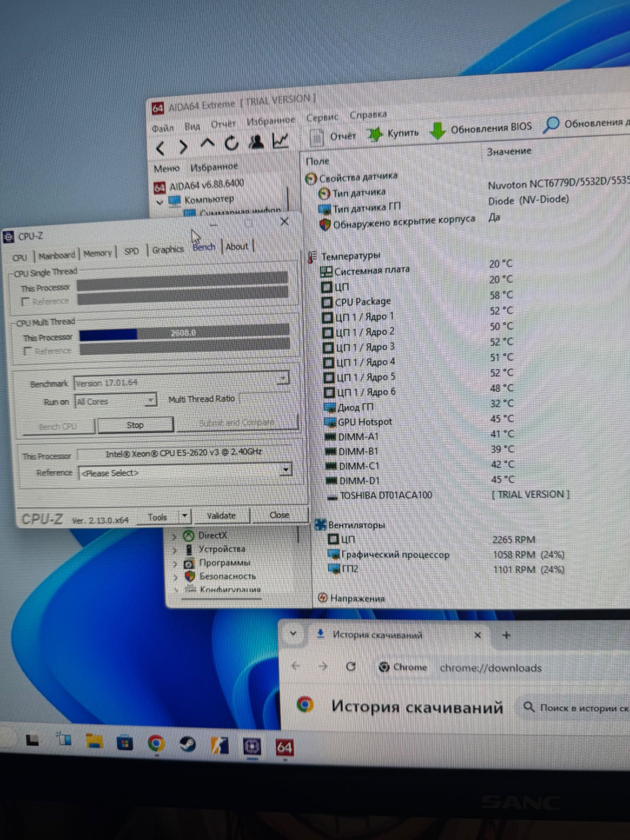The image size is (630, 840).
Task: Select DirectX tree item
Action: tap(205, 535)
